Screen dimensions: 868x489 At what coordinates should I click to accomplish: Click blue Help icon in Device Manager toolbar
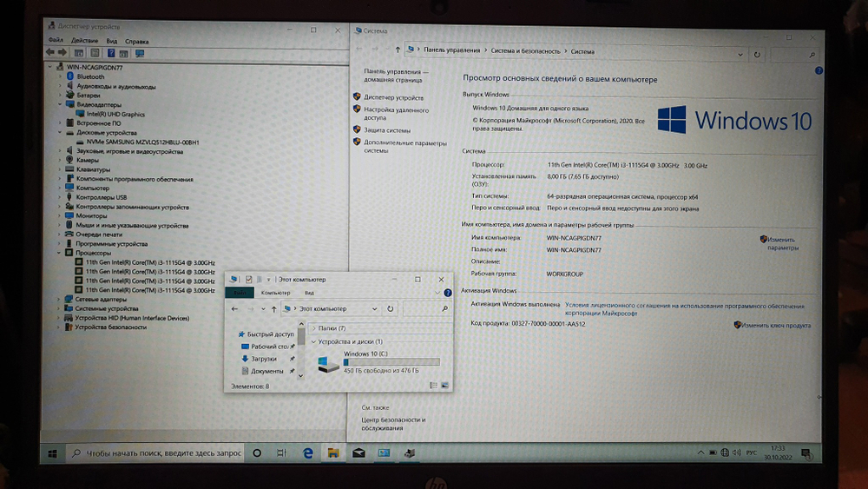[111, 53]
